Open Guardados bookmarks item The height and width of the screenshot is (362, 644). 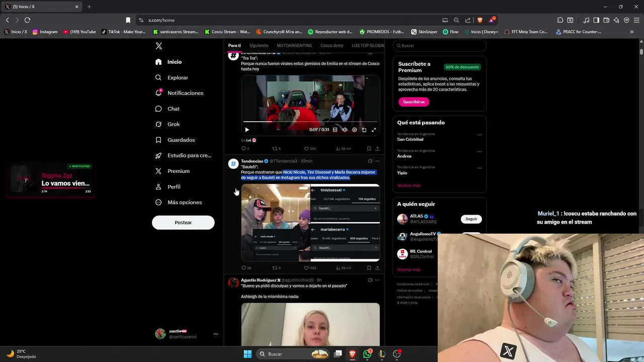[x=175, y=140]
